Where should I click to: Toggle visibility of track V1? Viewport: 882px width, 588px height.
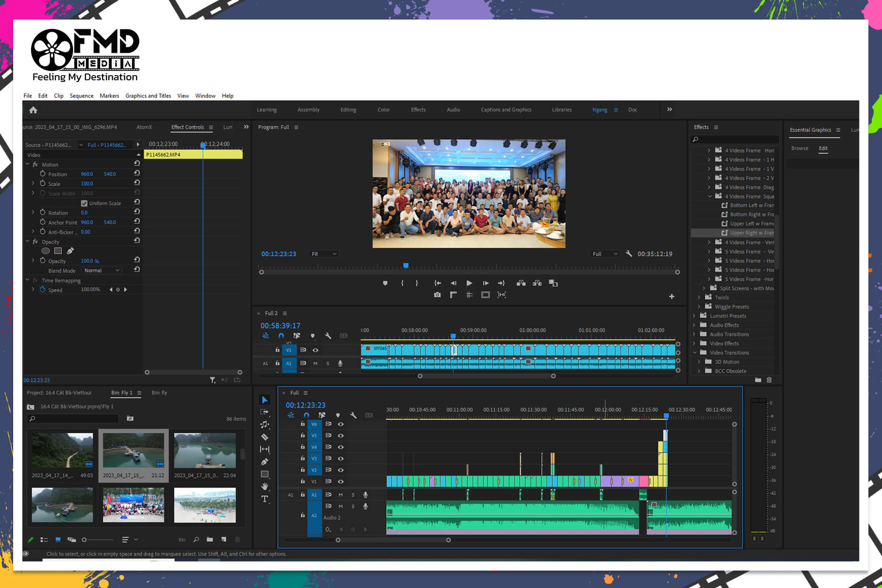[x=340, y=481]
